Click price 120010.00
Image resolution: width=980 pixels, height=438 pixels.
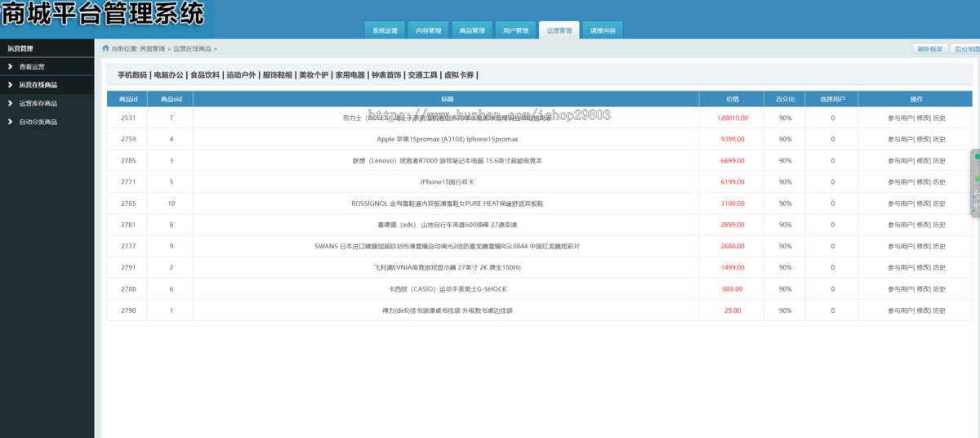tap(733, 118)
